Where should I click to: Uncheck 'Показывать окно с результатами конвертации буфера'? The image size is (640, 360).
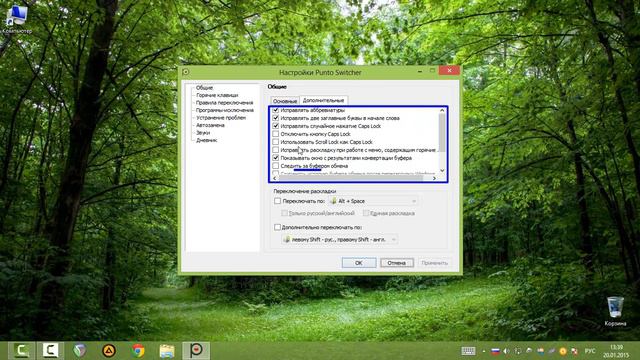[x=276, y=158]
